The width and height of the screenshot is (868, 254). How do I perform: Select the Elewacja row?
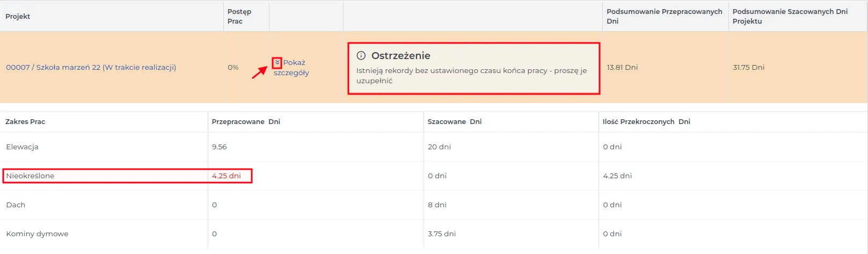tap(434, 147)
